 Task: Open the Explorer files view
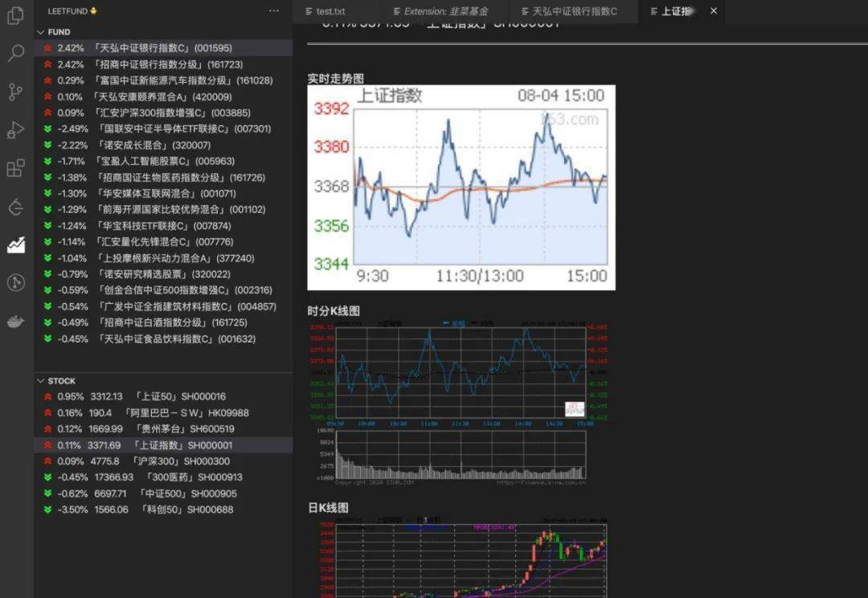click(15, 16)
